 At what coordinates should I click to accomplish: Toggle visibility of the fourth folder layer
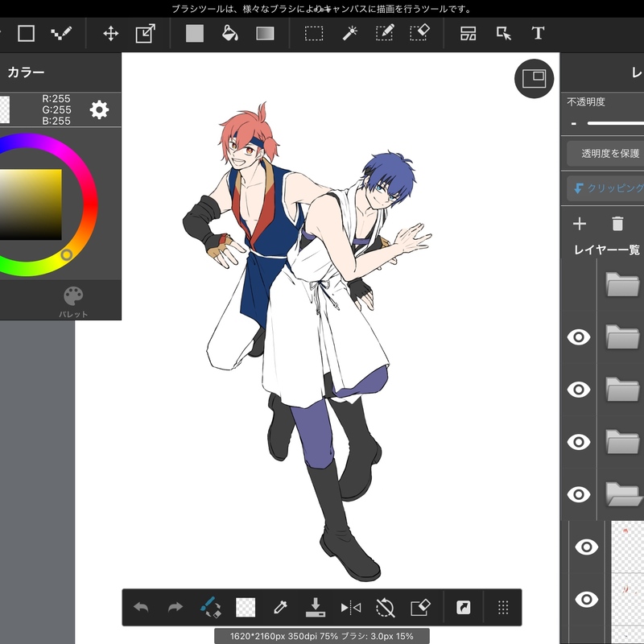click(579, 442)
